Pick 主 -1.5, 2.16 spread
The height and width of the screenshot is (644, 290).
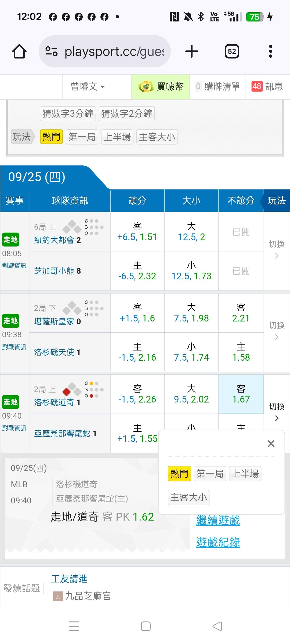[137, 352]
